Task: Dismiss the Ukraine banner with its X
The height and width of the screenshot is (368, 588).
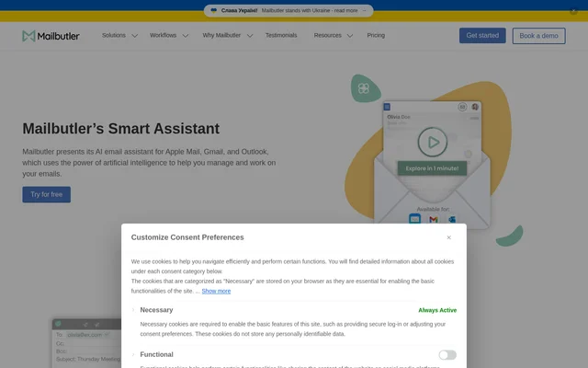Action: [x=573, y=10]
